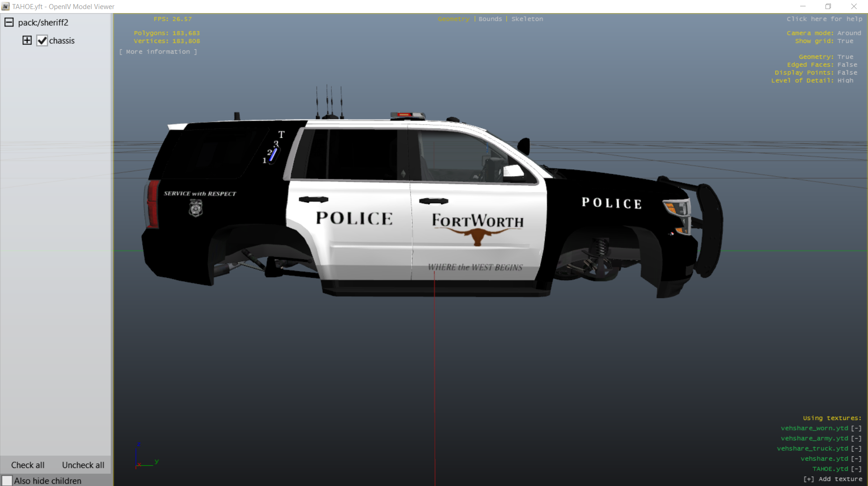Image resolution: width=868 pixels, height=486 pixels.
Task: Toggle Display Points False setting
Action: pyautogui.click(x=847, y=73)
